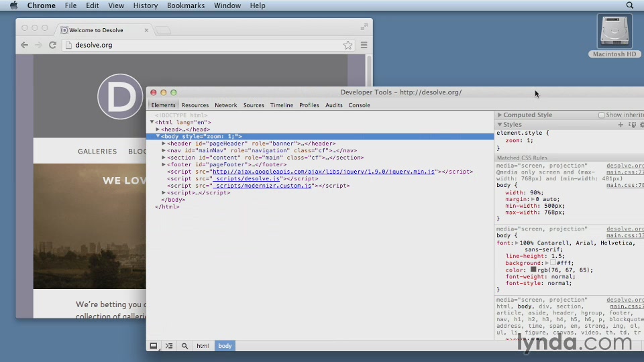Open the File menu

pyautogui.click(x=70, y=5)
